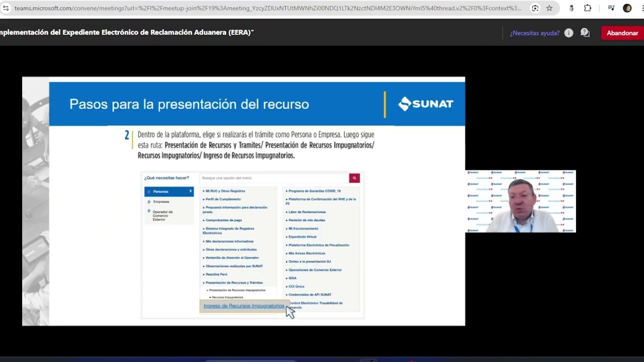Bookmark this page with the star icon
The image size is (644, 362).
pos(549,8)
